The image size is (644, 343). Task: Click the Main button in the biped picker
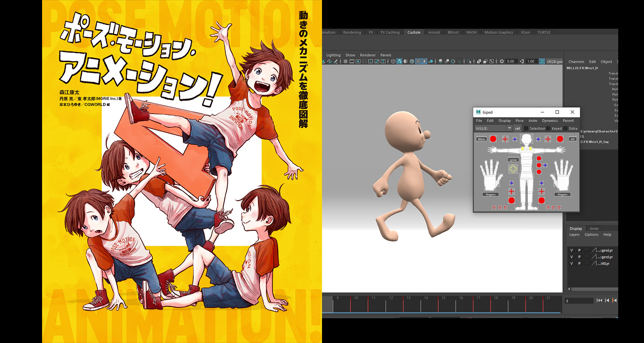point(482,139)
